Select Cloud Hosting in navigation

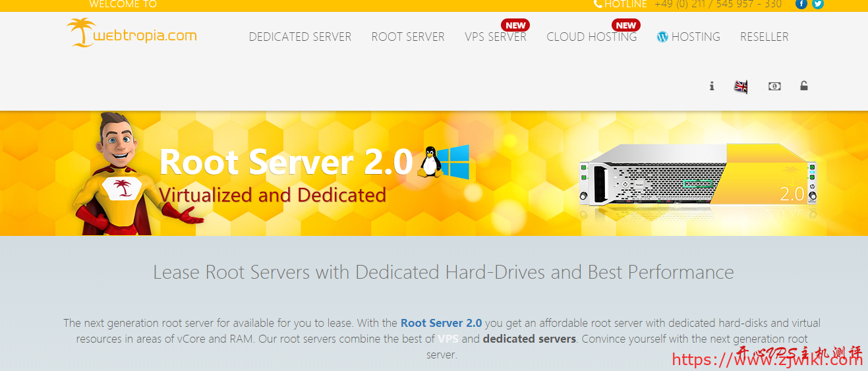(x=591, y=37)
